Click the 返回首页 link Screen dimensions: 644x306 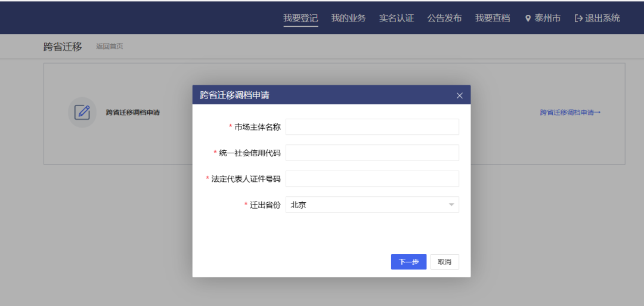(x=110, y=47)
